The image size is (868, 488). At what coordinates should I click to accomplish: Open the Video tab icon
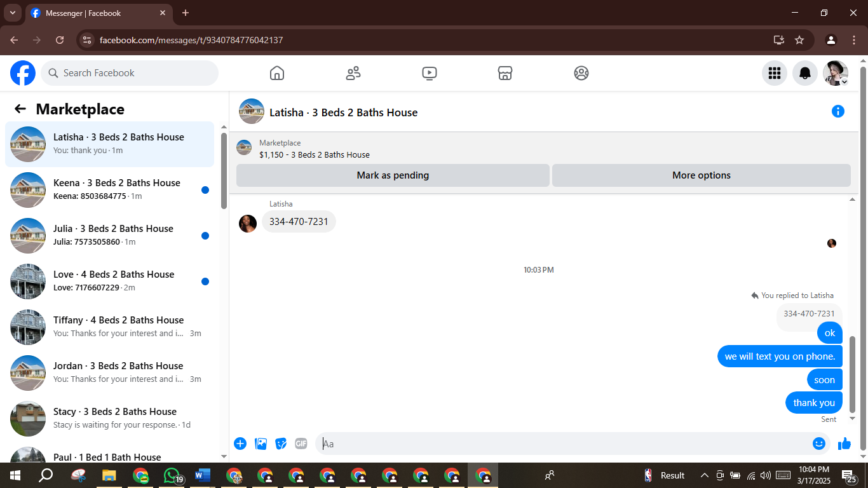(x=430, y=73)
